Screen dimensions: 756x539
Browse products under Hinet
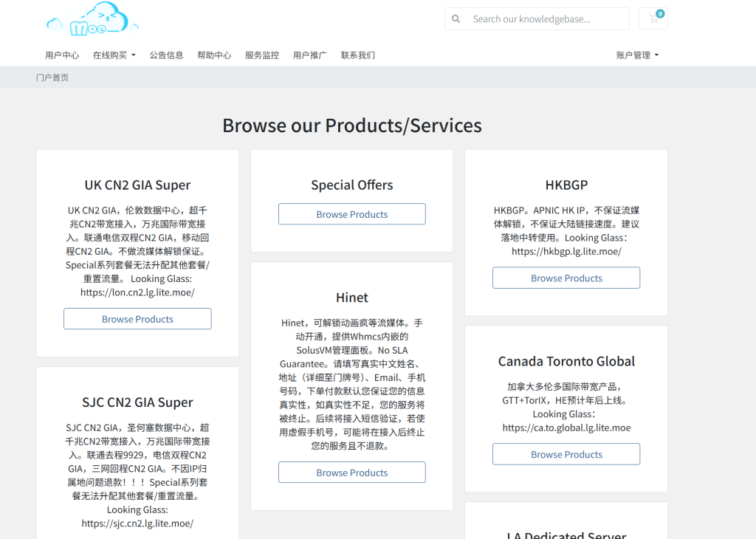[351, 473]
